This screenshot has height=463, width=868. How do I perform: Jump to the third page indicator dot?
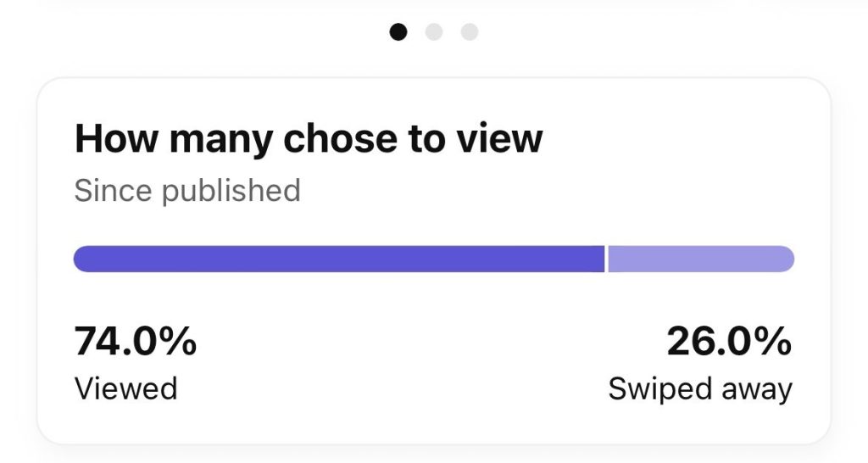click(x=470, y=32)
